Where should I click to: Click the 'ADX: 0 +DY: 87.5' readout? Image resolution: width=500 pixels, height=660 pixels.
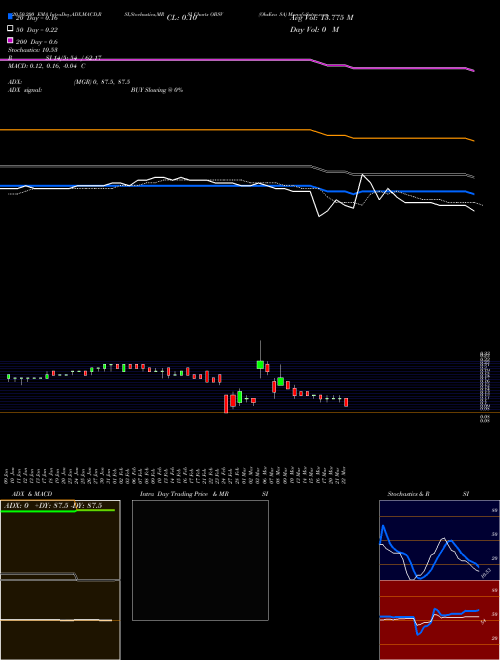pyautogui.click(x=36, y=506)
